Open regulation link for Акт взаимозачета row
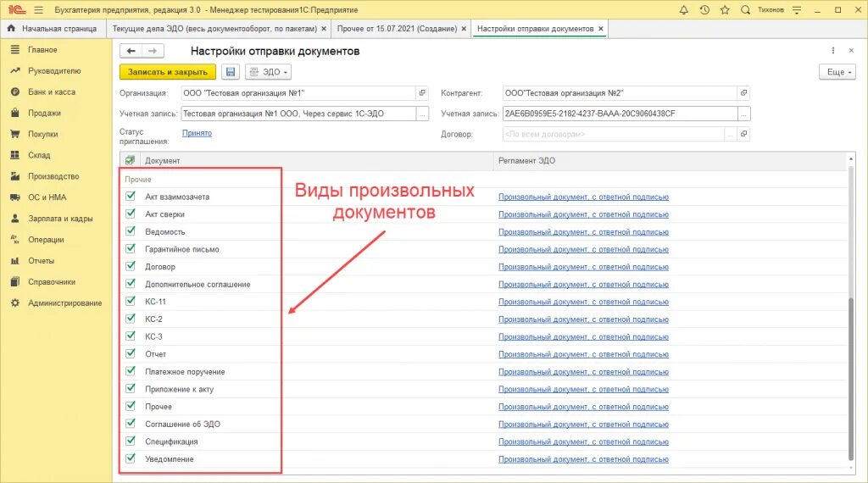Screen dimensions: 868x483 (583, 197)
